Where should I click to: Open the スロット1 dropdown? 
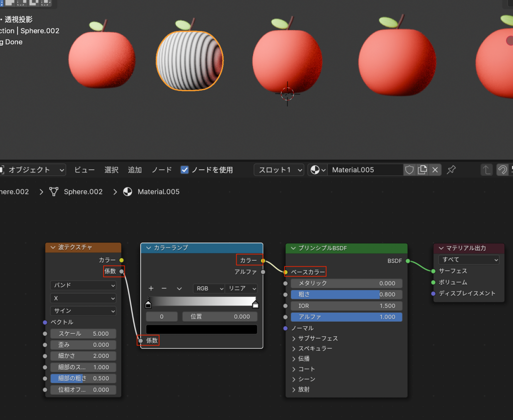(279, 170)
